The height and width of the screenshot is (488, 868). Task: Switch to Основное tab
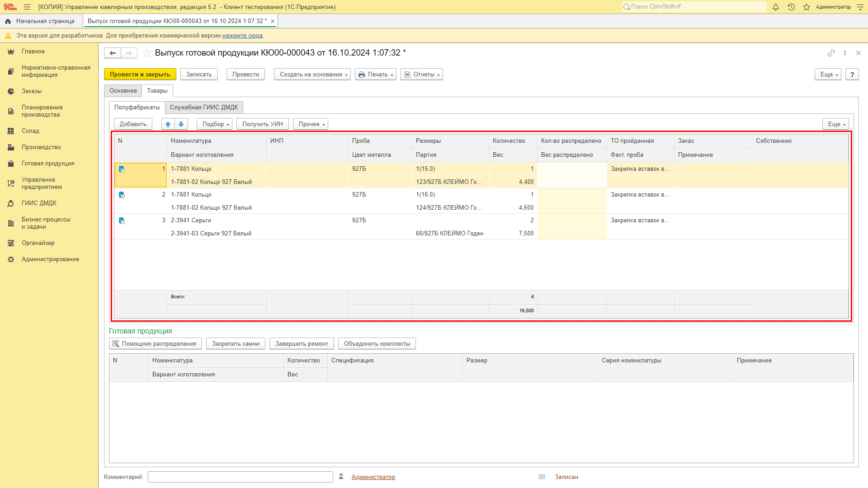pos(123,91)
